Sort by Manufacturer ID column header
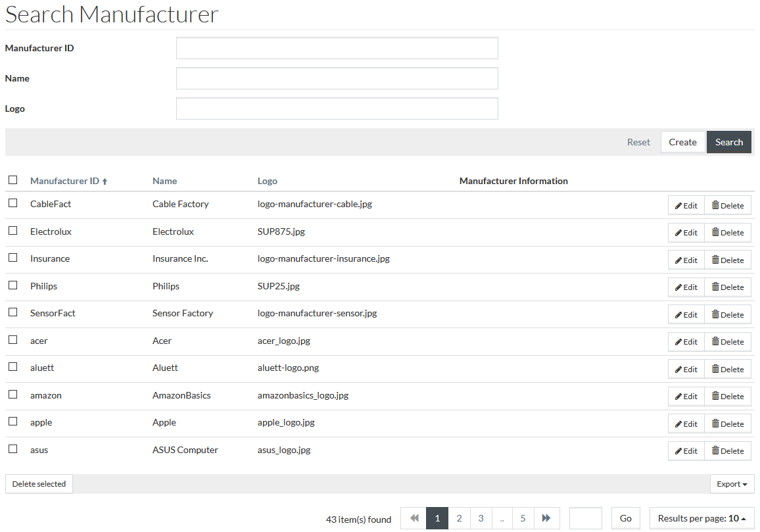 point(68,181)
